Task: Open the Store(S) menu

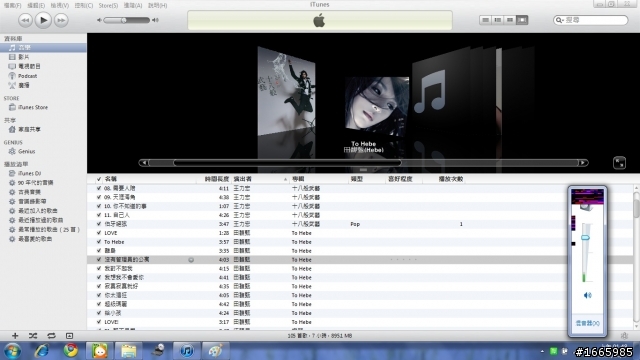Action: click(108, 5)
